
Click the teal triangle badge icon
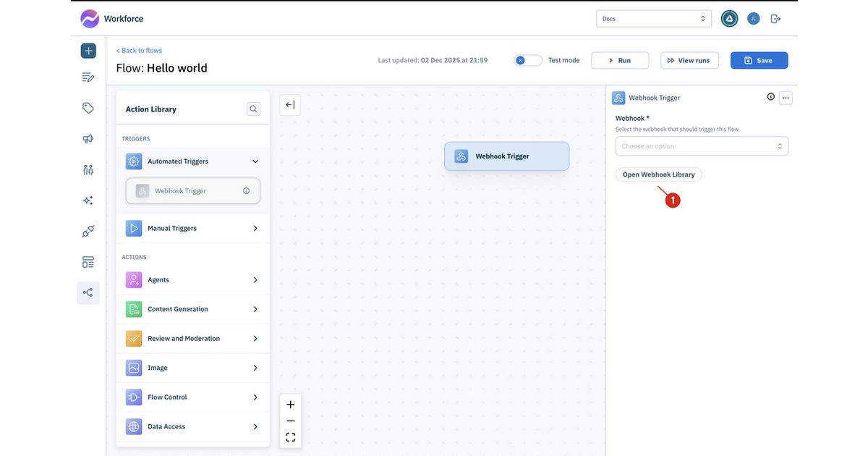coord(729,19)
